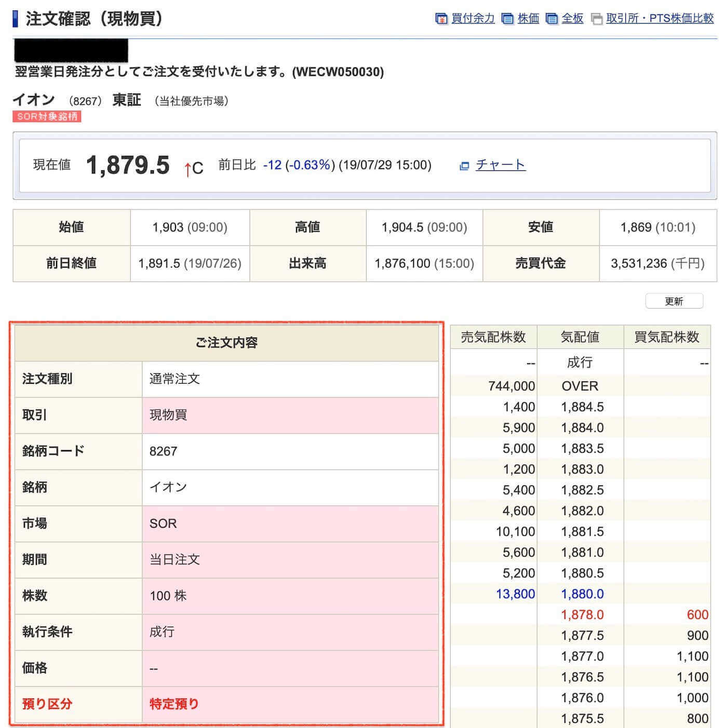The width and height of the screenshot is (725, 728).
Task: Click the 1,875.5 bid price
Action: click(x=582, y=719)
